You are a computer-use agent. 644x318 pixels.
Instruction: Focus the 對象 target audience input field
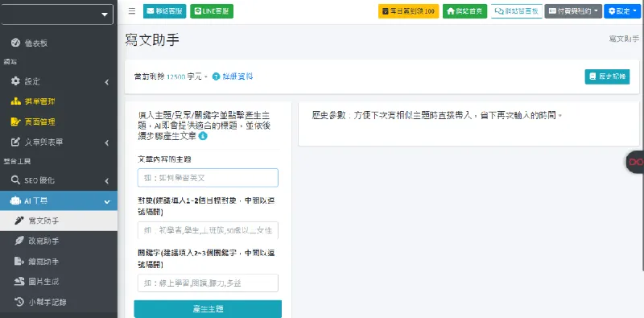[x=208, y=230]
